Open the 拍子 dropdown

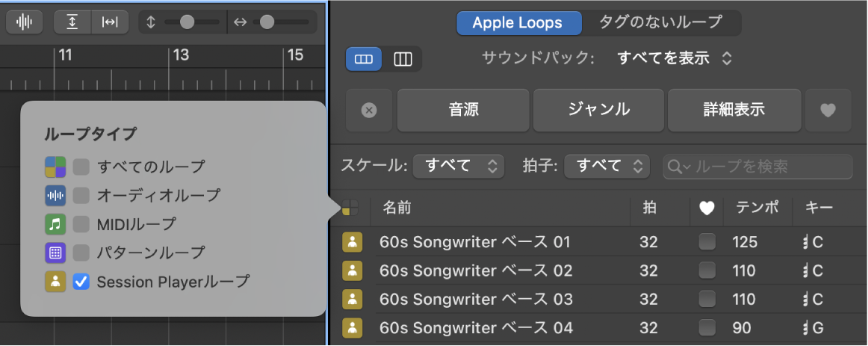[x=606, y=166]
